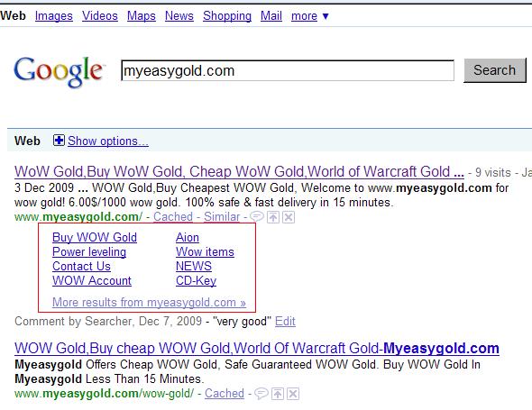Open the 'more' dropdown menu
This screenshot has width=532, height=410.
pos(310,16)
